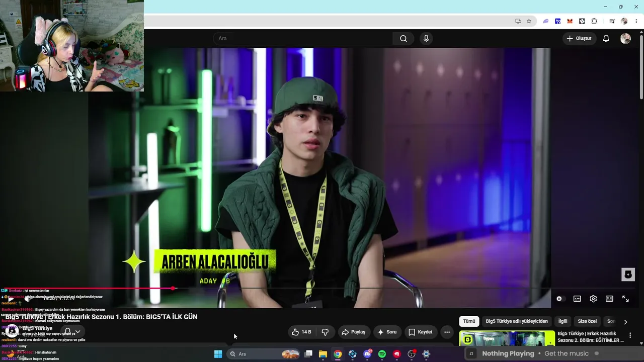The height and width of the screenshot is (362, 644).
Task: Open the player settings gear
Action: pos(593,299)
